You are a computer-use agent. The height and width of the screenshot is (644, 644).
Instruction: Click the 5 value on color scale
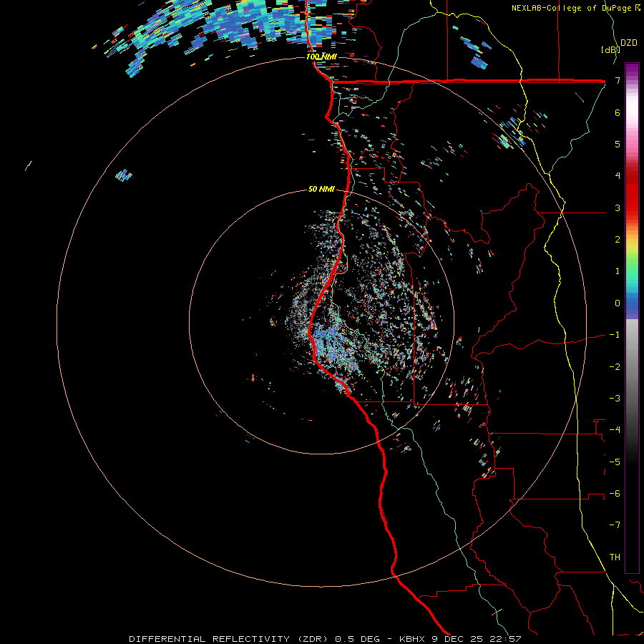[x=618, y=144]
